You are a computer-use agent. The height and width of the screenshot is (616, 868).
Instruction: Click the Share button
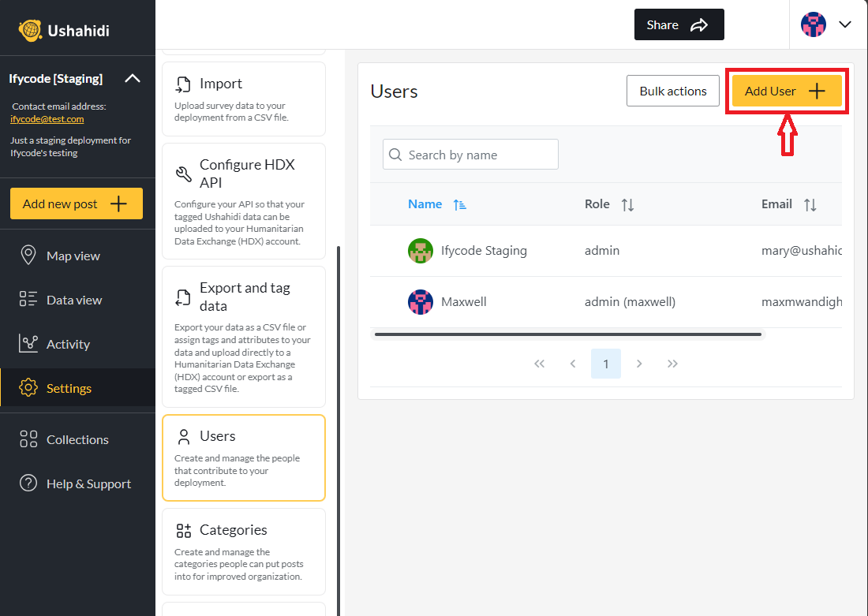(x=679, y=24)
